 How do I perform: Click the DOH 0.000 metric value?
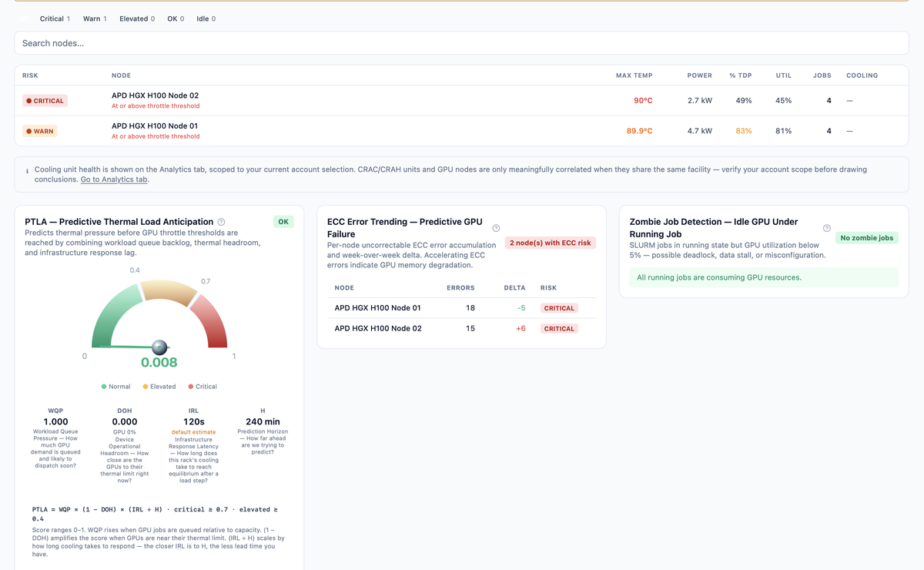coord(125,422)
